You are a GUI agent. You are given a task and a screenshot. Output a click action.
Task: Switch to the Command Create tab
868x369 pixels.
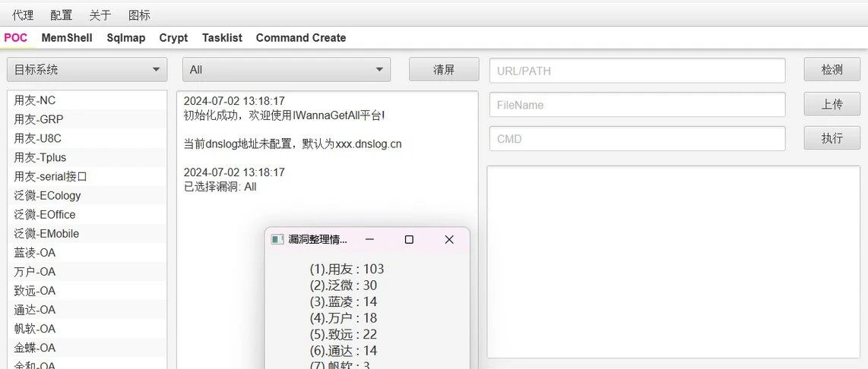(x=300, y=38)
